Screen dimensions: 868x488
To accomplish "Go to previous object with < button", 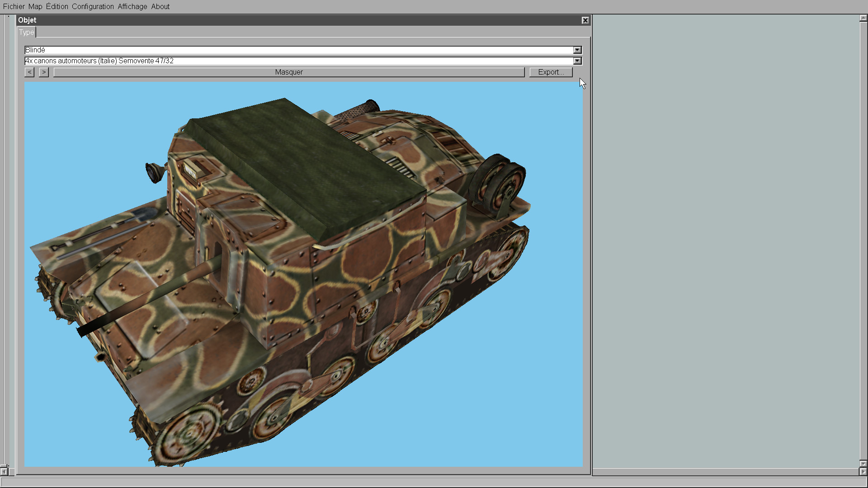I will (29, 72).
